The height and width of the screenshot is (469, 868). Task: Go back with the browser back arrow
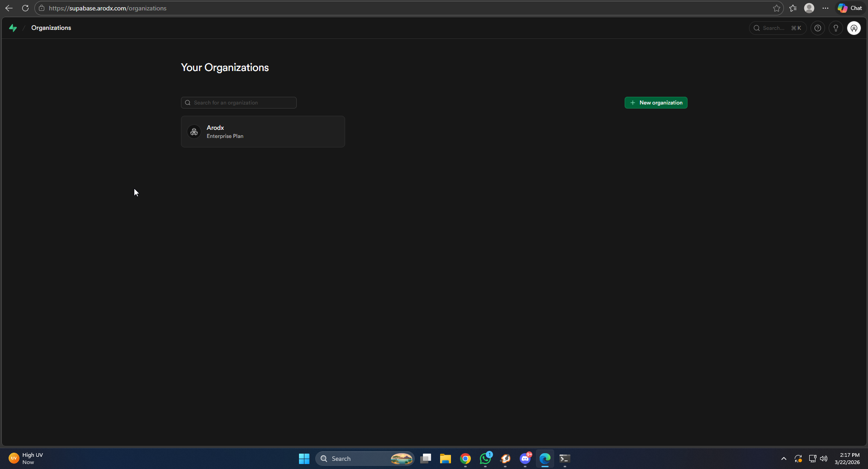pyautogui.click(x=9, y=8)
